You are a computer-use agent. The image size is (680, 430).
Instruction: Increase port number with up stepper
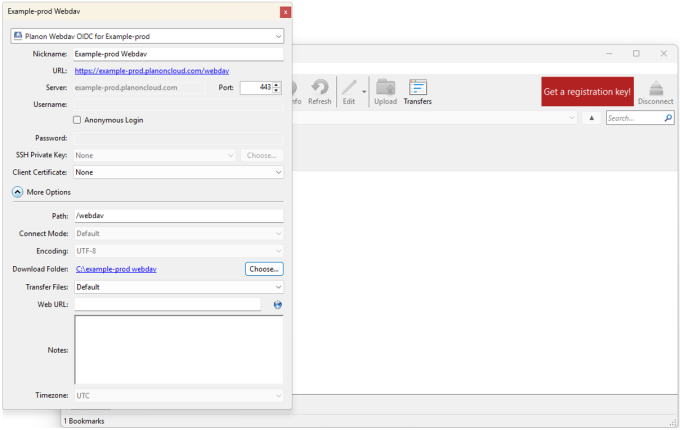point(277,85)
